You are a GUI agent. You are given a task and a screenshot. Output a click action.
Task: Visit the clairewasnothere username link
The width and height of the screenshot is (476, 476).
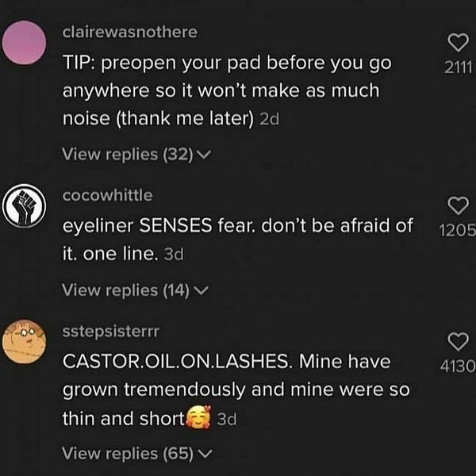point(129,32)
